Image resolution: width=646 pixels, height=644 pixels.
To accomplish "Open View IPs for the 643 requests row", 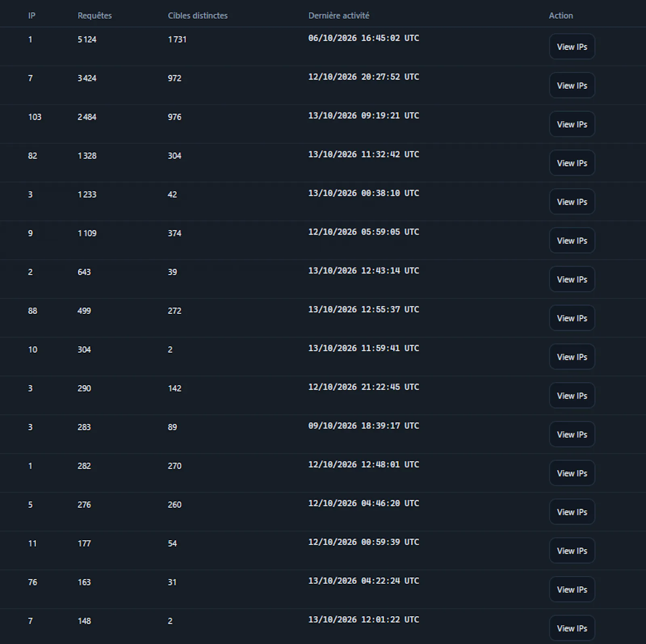I will (572, 280).
